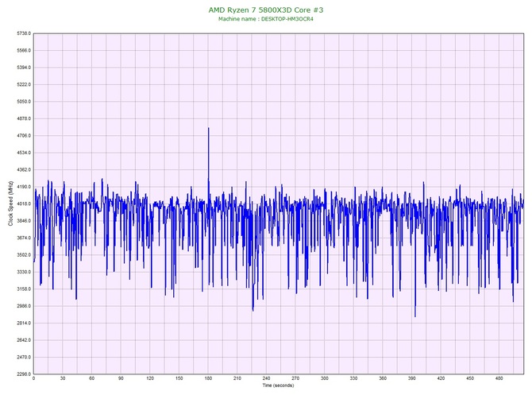The width and height of the screenshot is (532, 399).
Task: Click the 90 tick on the time axis
Action: (x=121, y=378)
